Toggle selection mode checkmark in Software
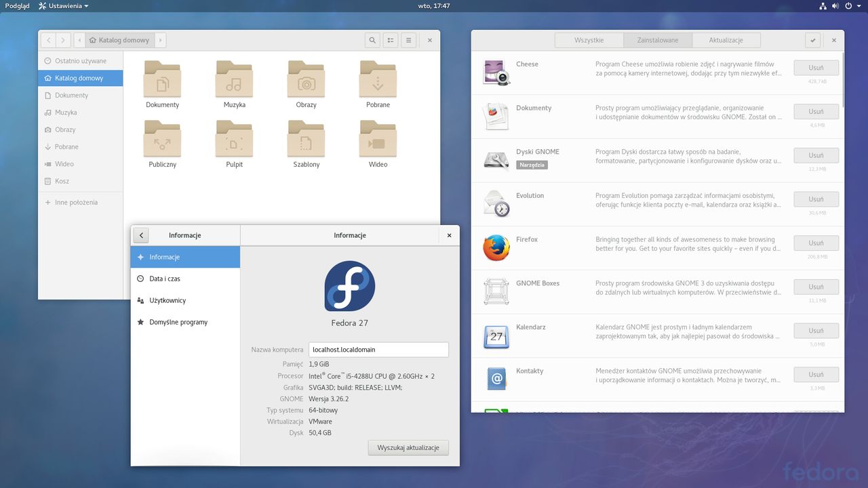868x488 pixels. pyautogui.click(x=813, y=41)
